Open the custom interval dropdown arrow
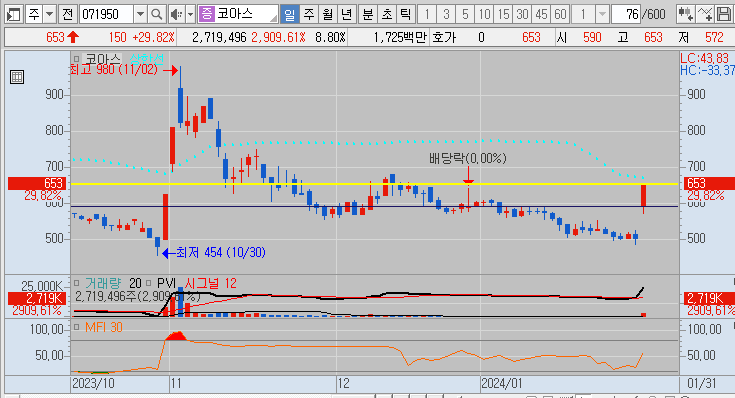 [602, 15]
